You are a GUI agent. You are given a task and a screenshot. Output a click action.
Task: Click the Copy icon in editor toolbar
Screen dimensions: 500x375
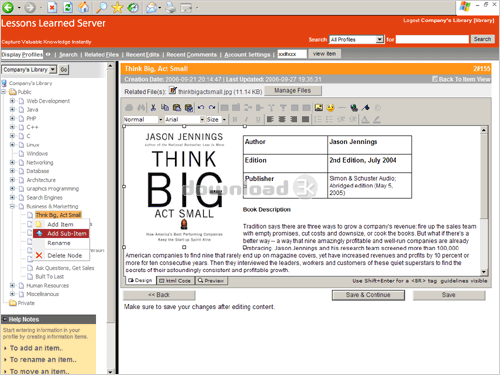click(x=165, y=107)
